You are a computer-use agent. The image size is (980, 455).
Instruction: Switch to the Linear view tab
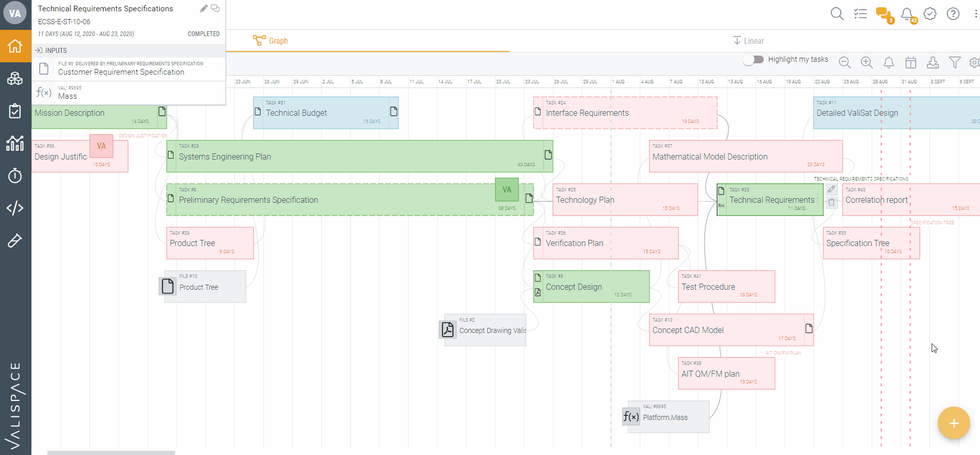pyautogui.click(x=749, y=41)
